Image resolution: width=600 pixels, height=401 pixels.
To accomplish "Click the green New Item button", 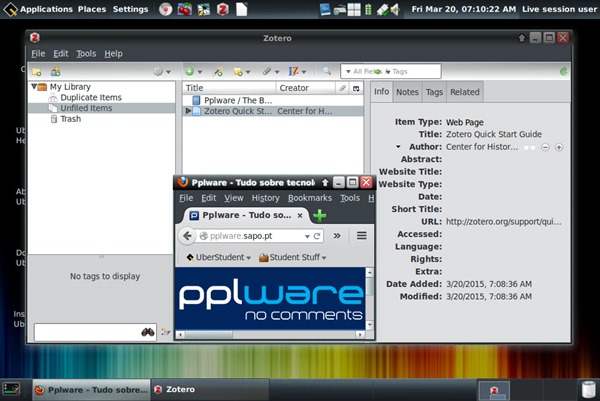I will pyautogui.click(x=189, y=72).
